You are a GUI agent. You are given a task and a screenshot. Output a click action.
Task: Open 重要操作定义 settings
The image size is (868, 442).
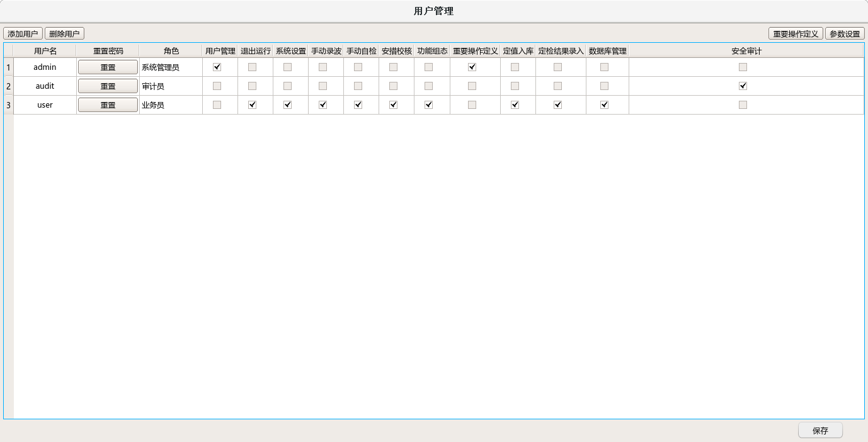click(796, 34)
